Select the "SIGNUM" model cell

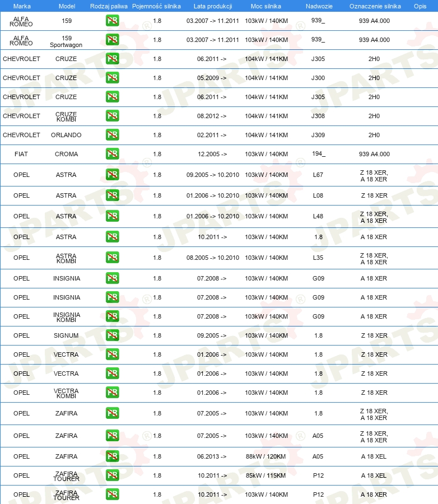(x=66, y=335)
